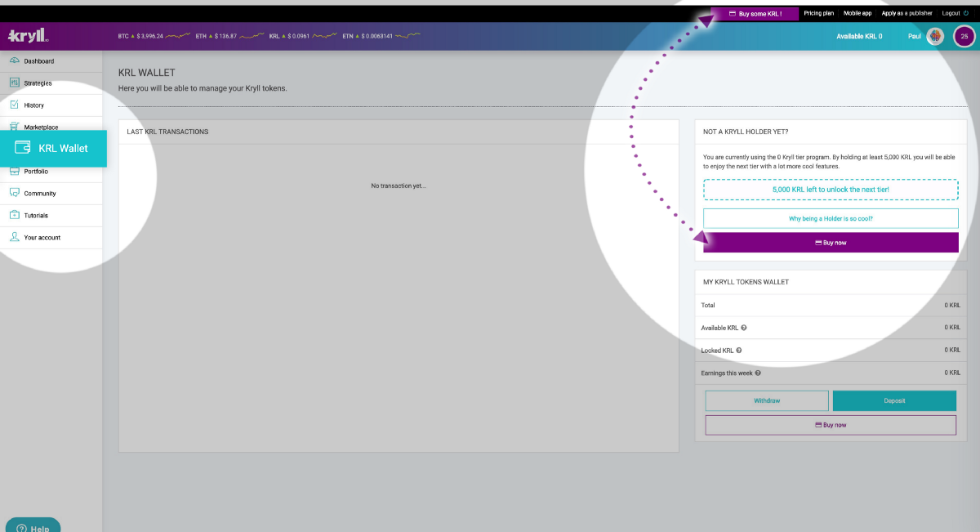Viewport: 980px width, 532px height.
Task: Open Pricing plan in the top bar
Action: coord(819,13)
